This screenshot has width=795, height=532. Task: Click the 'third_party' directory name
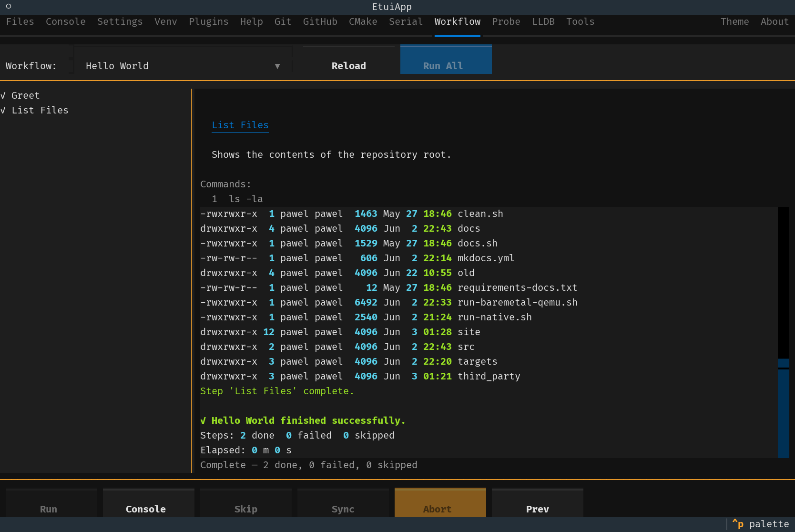[x=489, y=376]
